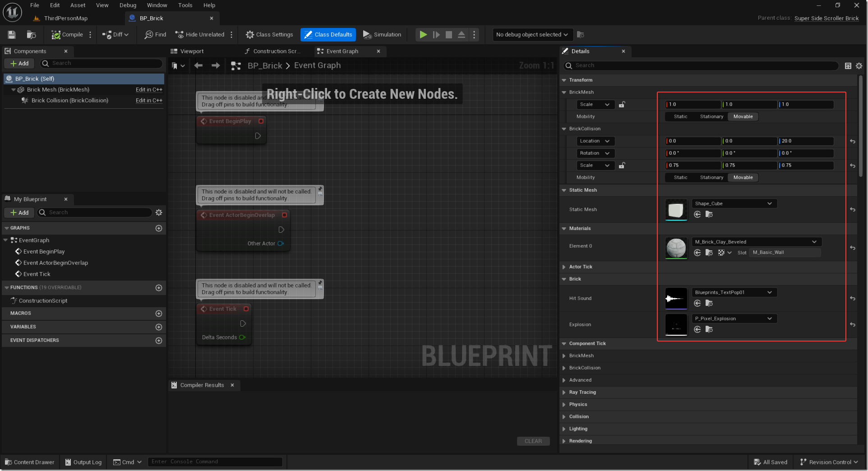Set BrickCollision Mobility to Static

point(680,178)
